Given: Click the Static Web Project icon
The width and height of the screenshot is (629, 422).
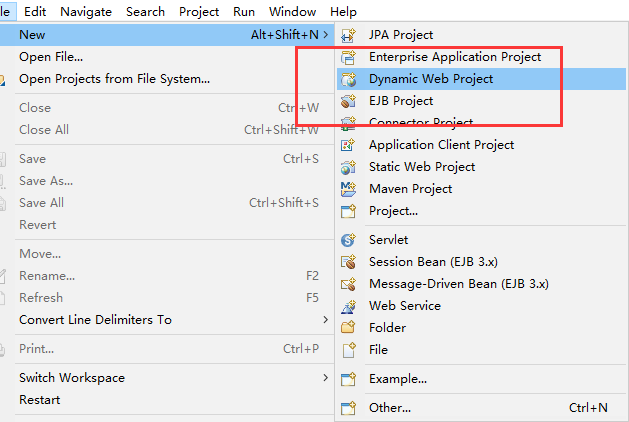Looking at the screenshot, I should [x=348, y=167].
